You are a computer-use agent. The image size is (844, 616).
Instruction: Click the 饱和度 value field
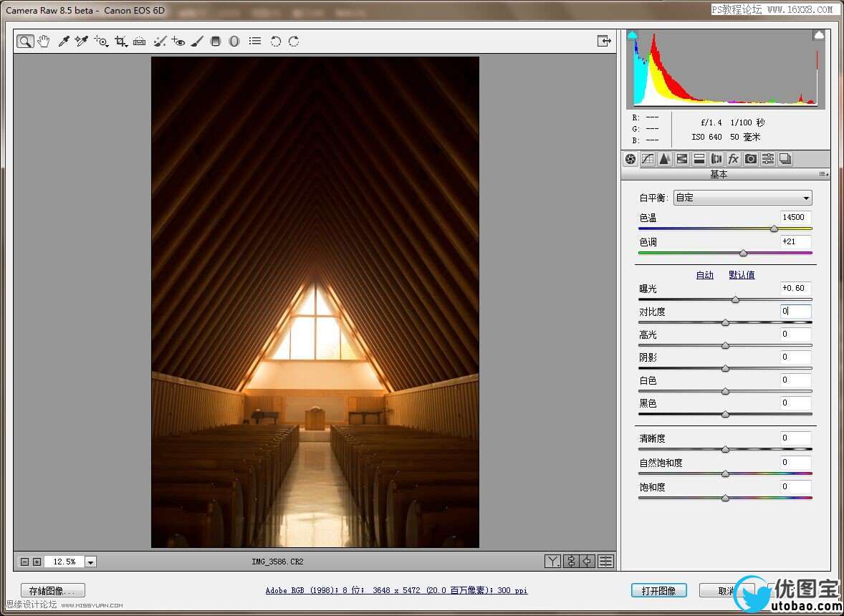tap(795, 487)
